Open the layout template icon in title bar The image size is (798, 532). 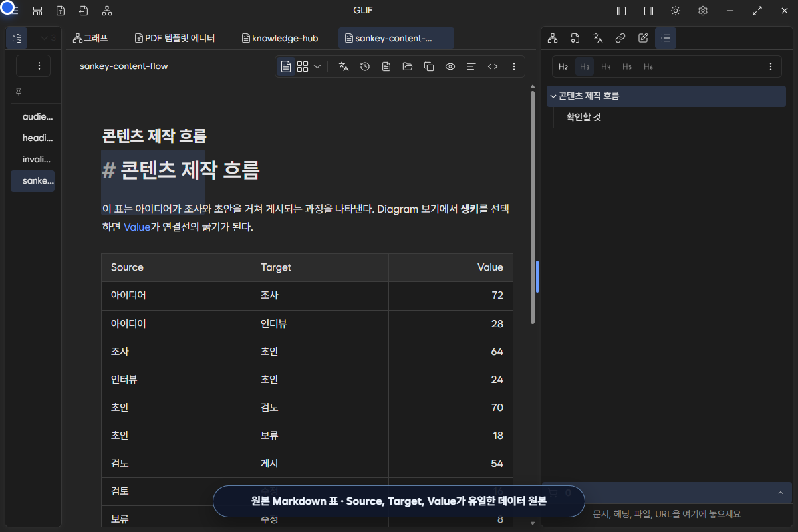click(x=38, y=11)
